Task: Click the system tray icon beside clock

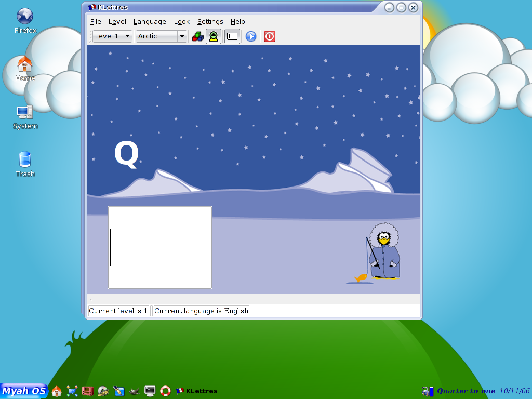Action: 428,391
